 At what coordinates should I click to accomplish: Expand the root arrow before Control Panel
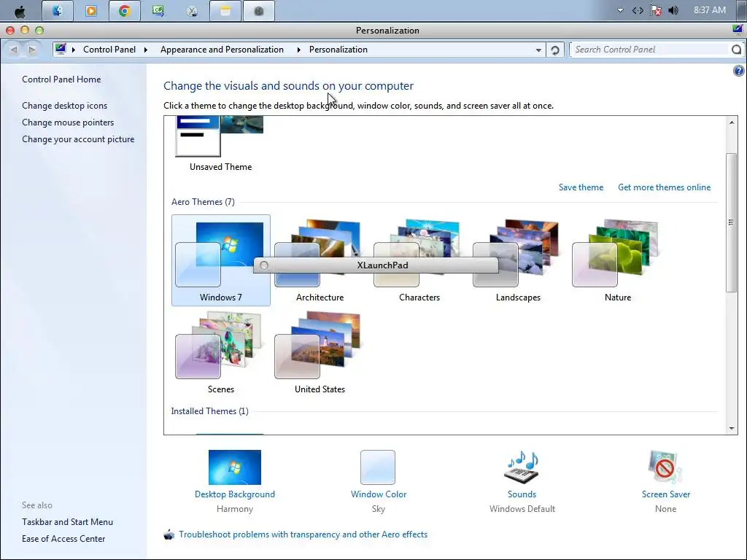coord(74,50)
